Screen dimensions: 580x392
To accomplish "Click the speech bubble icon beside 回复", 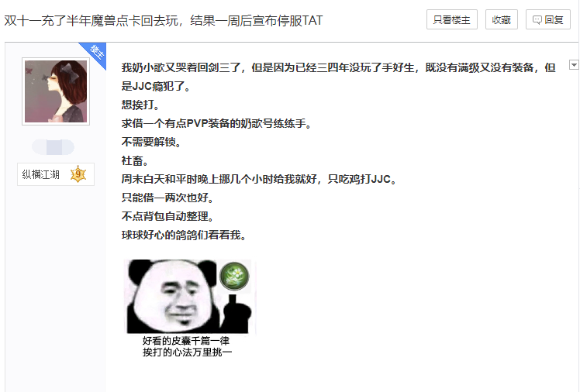I will pos(537,20).
